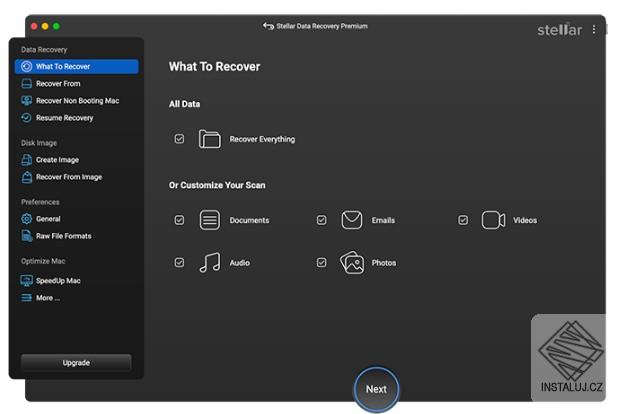Uncheck the Videos checkbox
The image size is (622, 414).
(463, 220)
